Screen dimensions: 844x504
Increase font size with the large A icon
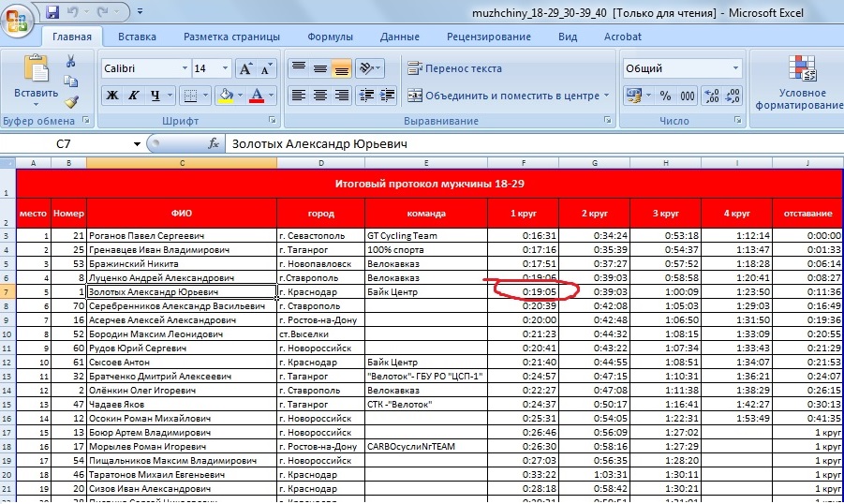(246, 68)
